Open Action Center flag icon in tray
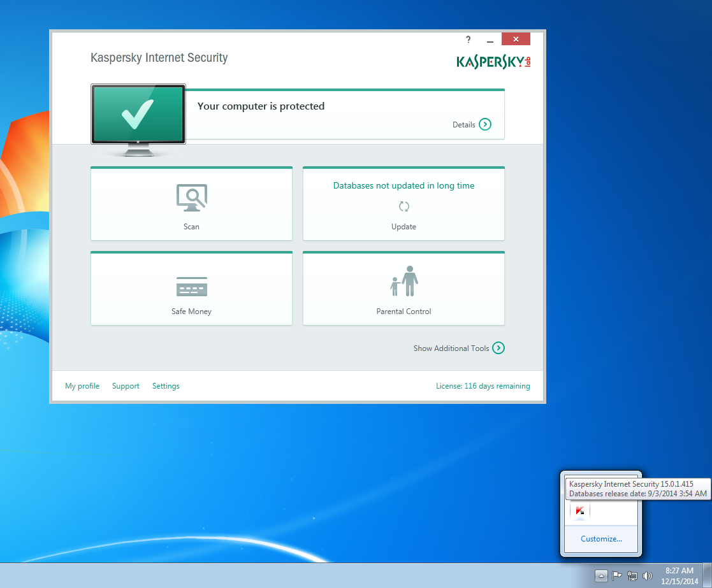The image size is (712, 588). 616,576
